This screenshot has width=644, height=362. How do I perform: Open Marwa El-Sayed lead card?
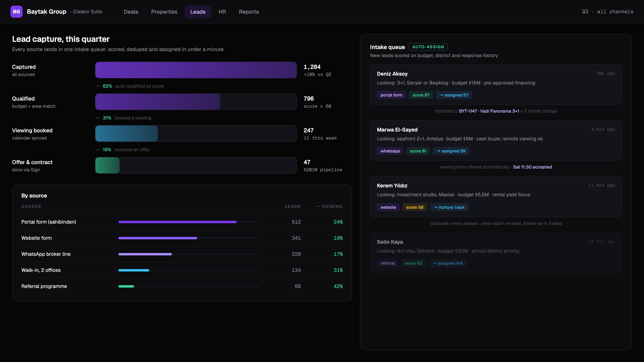tap(496, 141)
